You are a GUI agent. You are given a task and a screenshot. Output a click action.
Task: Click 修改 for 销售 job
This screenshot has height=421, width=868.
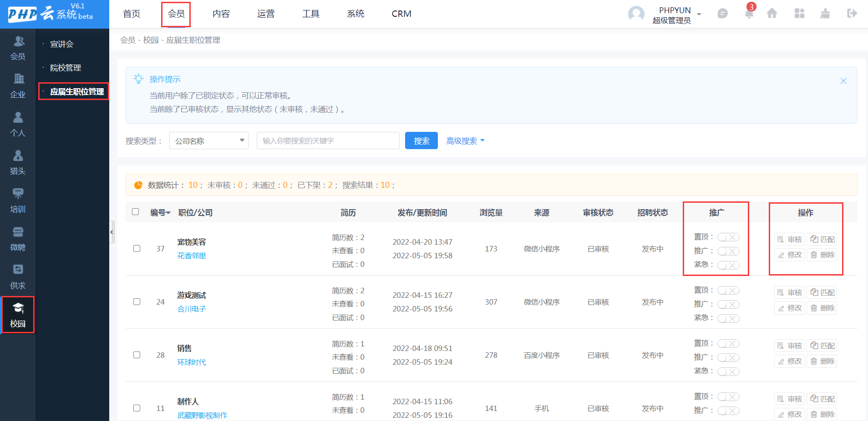point(790,361)
